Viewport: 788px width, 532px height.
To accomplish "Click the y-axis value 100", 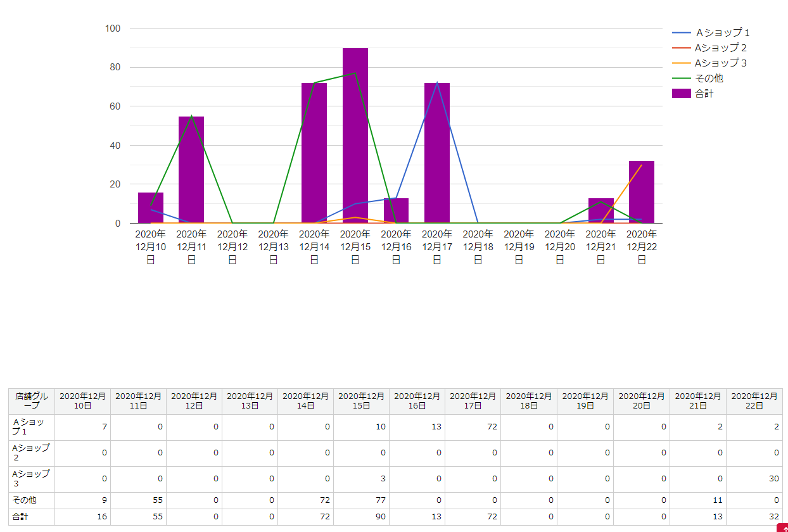I will click(113, 28).
